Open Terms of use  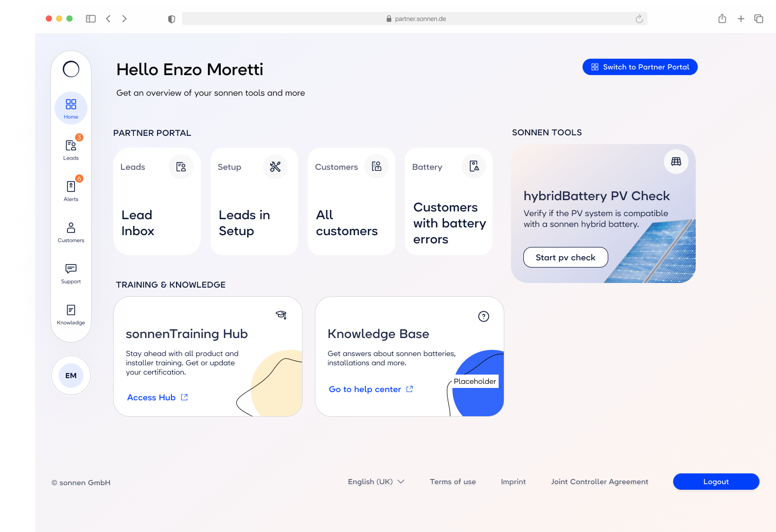(x=453, y=482)
